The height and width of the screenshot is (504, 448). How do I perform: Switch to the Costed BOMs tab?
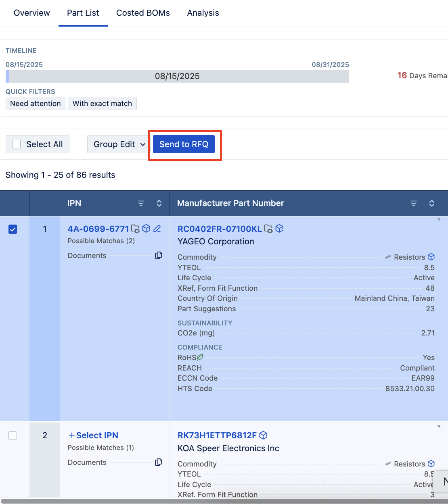tap(143, 13)
